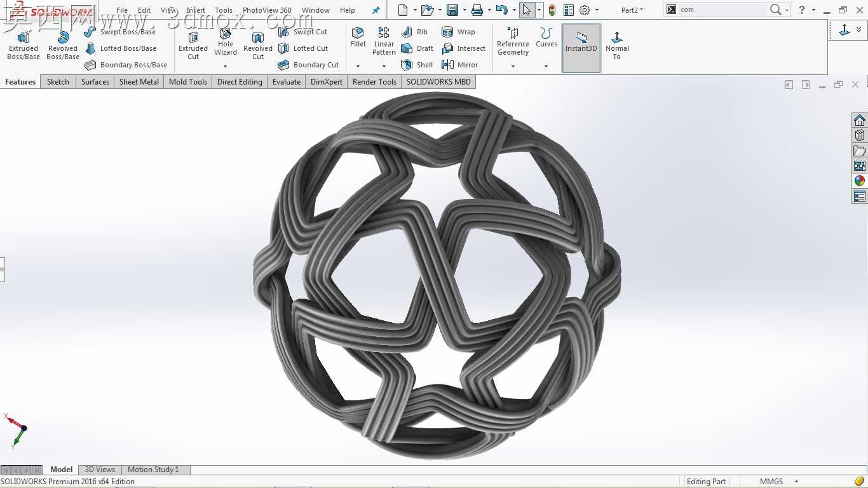Click the Print icon

tap(477, 10)
